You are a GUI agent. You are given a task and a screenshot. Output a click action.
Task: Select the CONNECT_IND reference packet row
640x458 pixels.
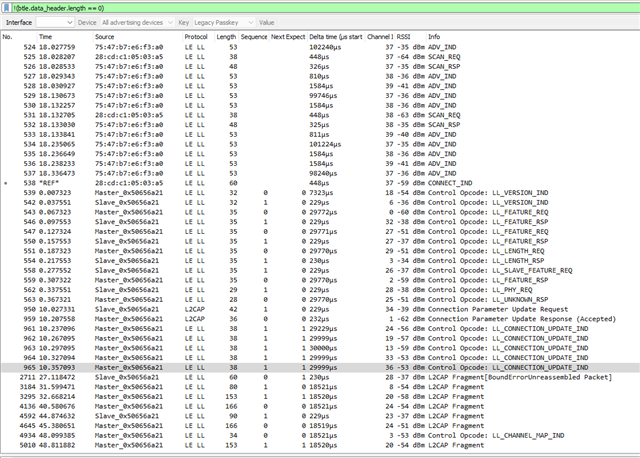300,183
